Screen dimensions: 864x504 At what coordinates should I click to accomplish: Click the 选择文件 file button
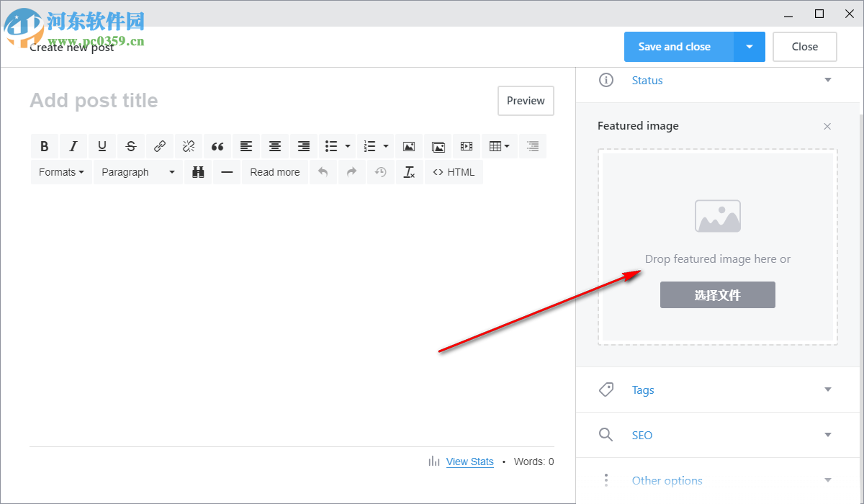718,295
